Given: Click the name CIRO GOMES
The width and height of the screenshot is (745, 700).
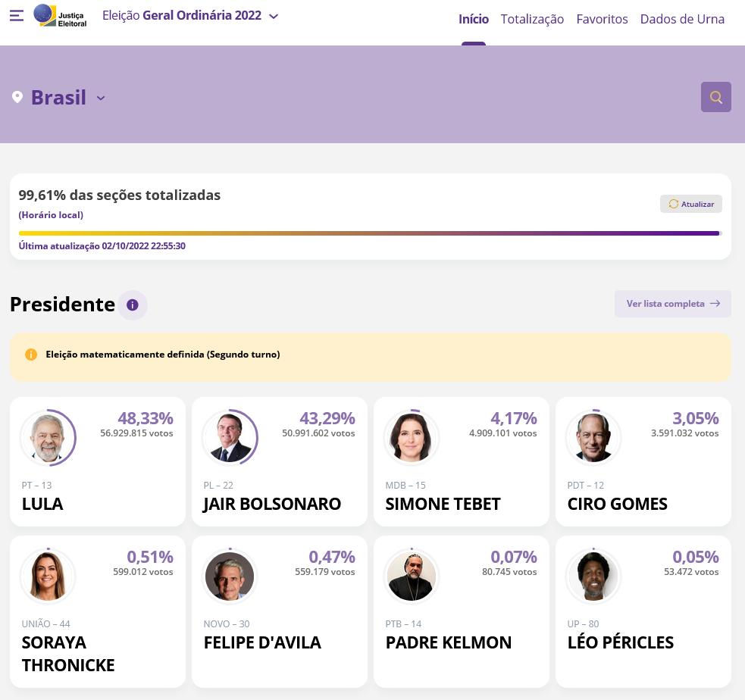Looking at the screenshot, I should (617, 504).
